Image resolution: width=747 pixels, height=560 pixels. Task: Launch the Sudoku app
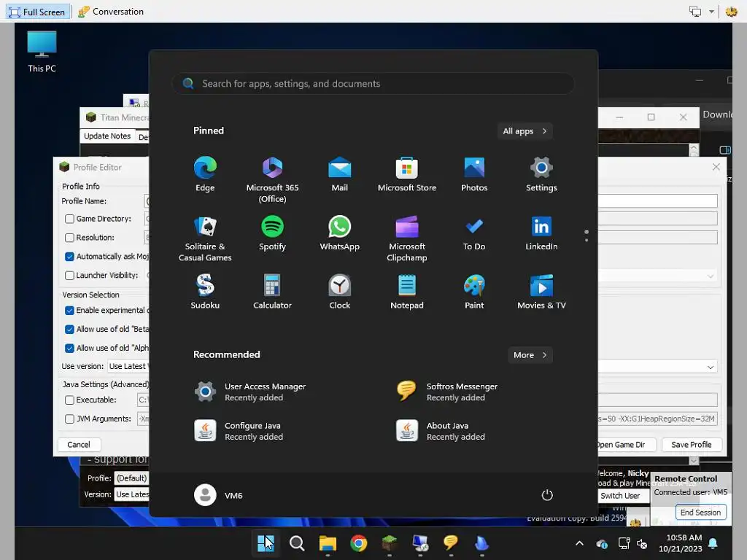205,292
